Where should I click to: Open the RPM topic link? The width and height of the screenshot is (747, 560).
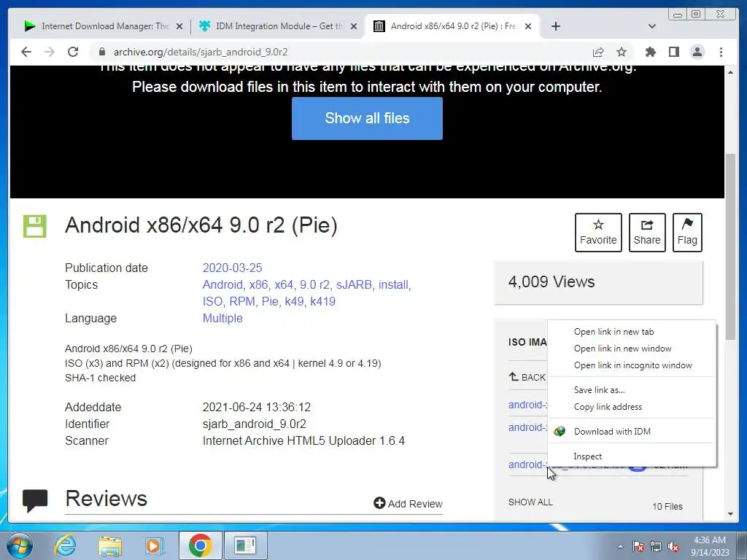tap(242, 301)
